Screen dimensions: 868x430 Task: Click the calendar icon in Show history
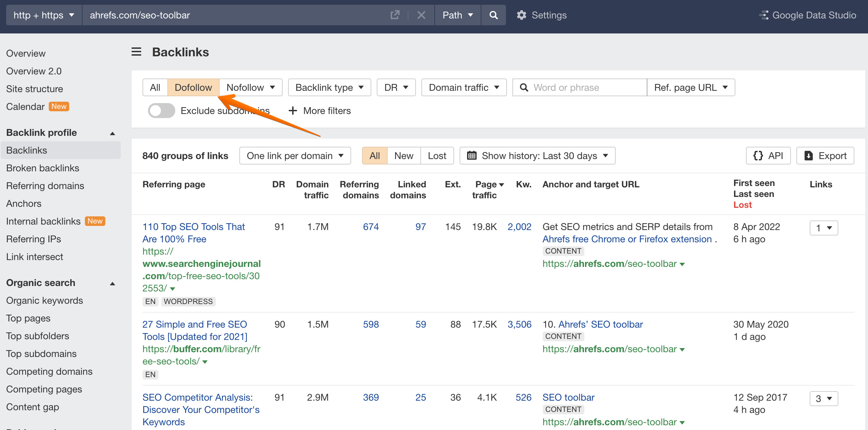click(472, 156)
